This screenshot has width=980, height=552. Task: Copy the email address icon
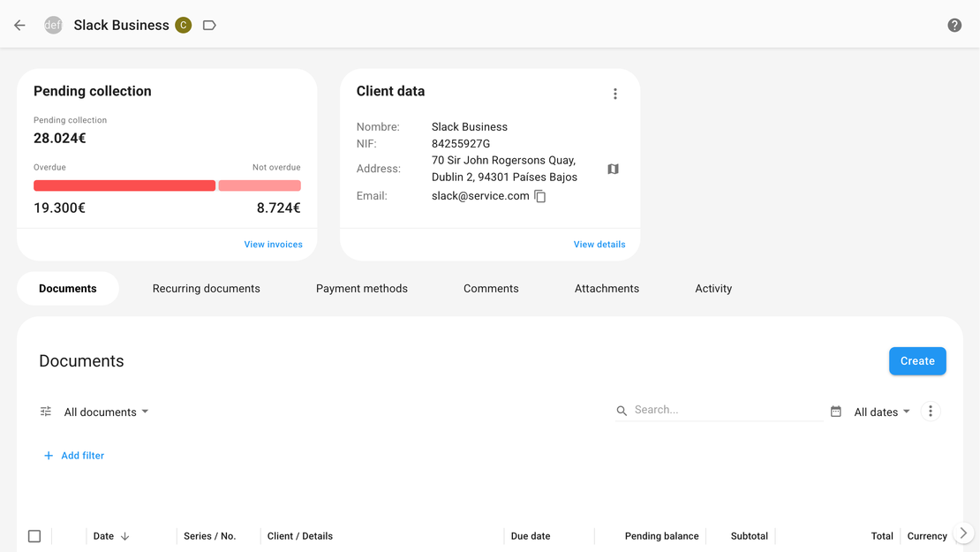(x=540, y=197)
